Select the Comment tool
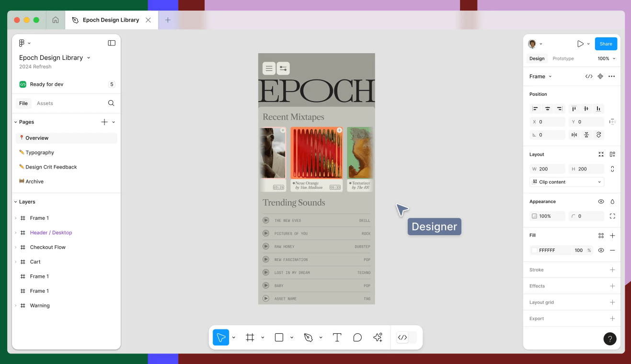 tap(357, 338)
